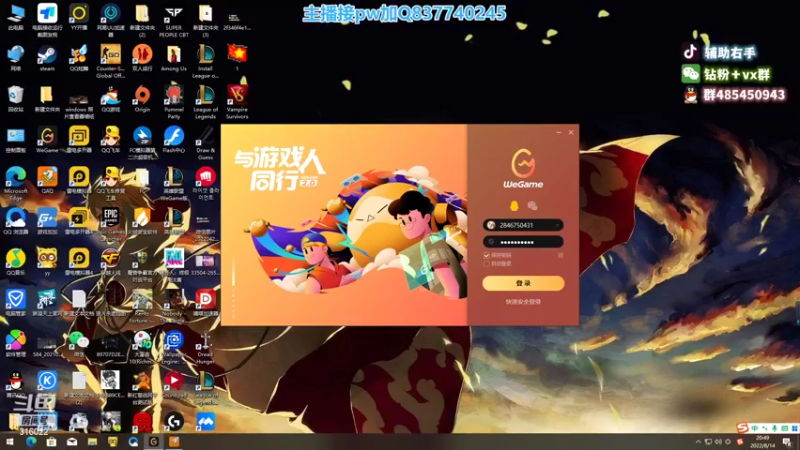Image resolution: width=800 pixels, height=450 pixels.
Task: Open File Explorer in taskbar
Action: (92, 442)
